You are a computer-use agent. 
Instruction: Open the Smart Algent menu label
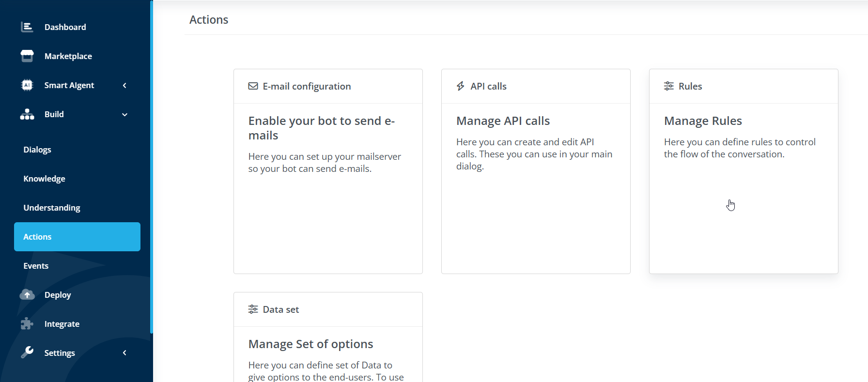coord(69,85)
